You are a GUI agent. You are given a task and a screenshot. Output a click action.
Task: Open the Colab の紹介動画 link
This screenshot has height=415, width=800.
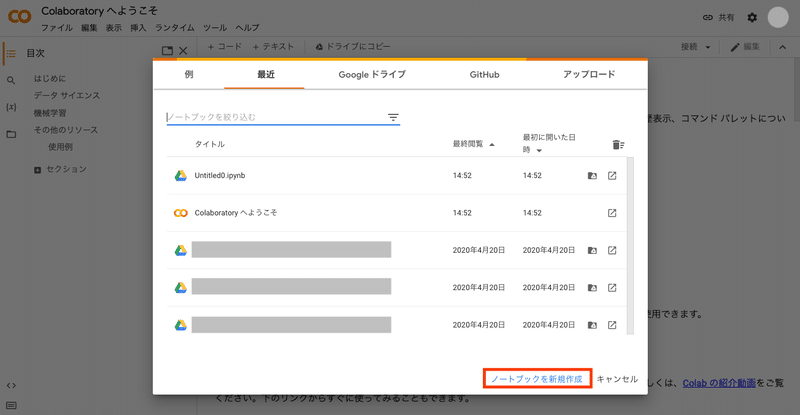719,383
